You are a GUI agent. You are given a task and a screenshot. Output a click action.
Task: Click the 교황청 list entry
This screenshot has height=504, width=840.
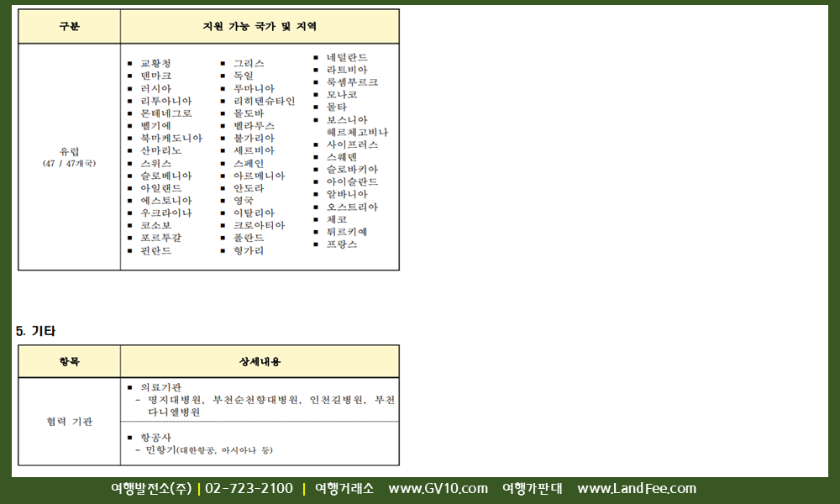pyautogui.click(x=155, y=64)
